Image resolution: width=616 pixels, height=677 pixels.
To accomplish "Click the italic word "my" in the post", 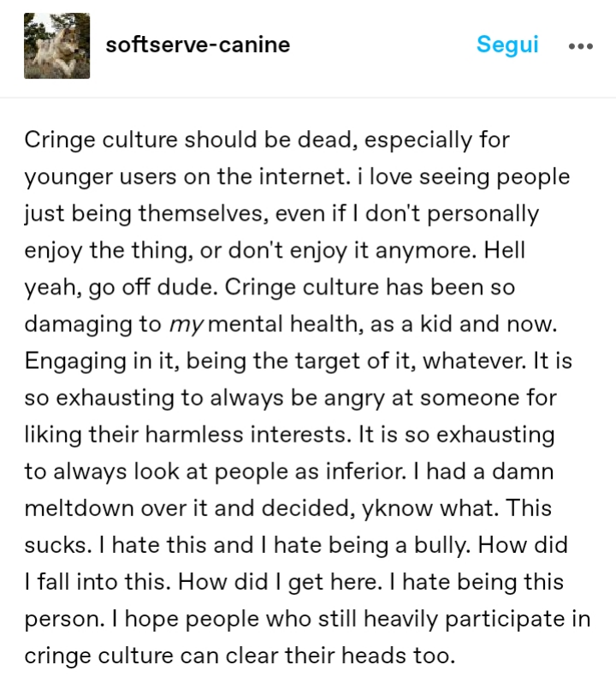I will point(186,324).
